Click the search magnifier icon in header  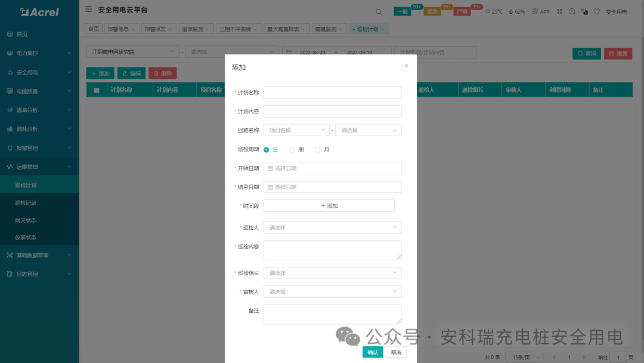pyautogui.click(x=379, y=12)
